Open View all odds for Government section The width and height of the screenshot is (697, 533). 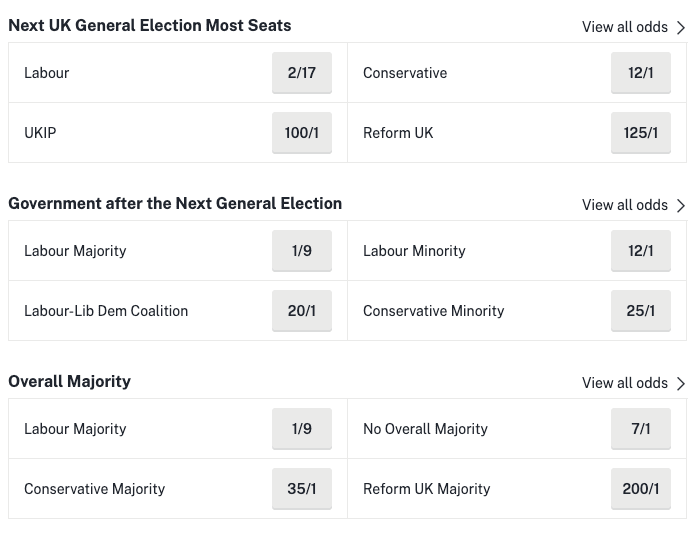pyautogui.click(x=624, y=205)
